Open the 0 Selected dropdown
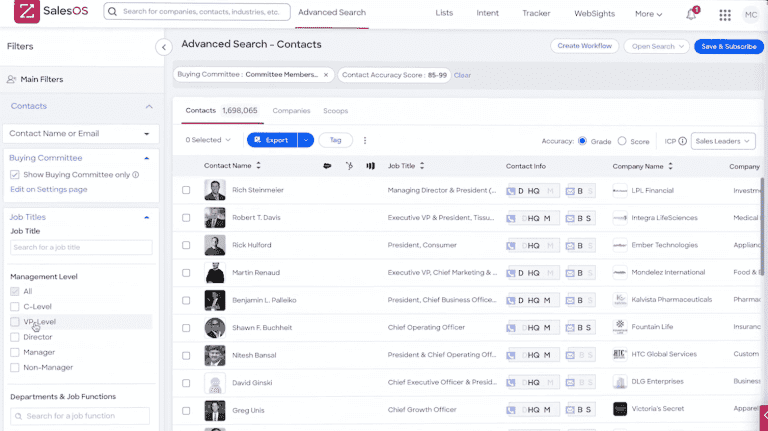The width and height of the screenshot is (768, 431). (208, 140)
